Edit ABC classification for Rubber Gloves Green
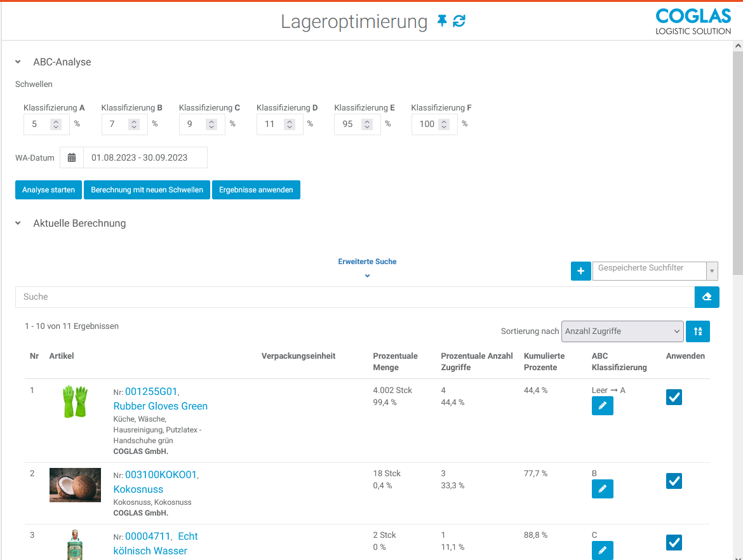Viewport: 743px width, 560px height. (602, 406)
